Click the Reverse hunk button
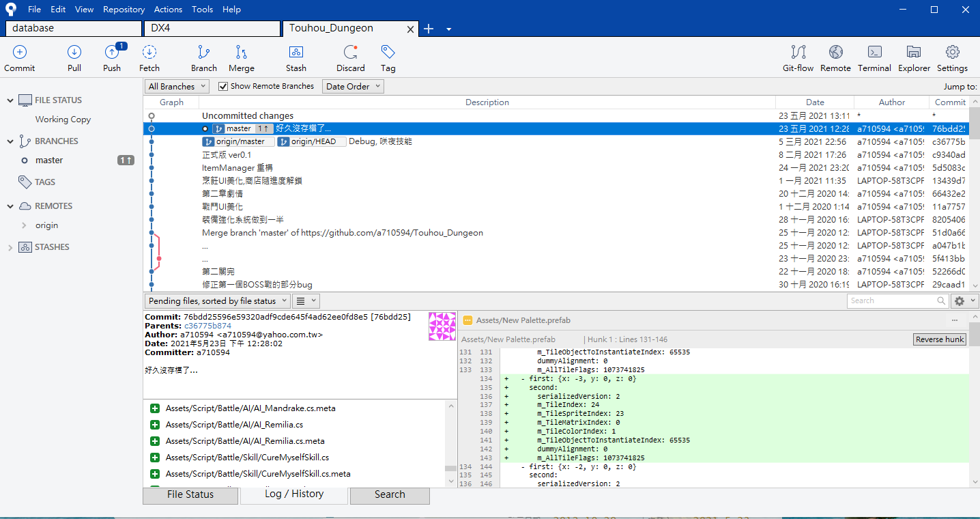The height and width of the screenshot is (519, 980). pos(940,339)
